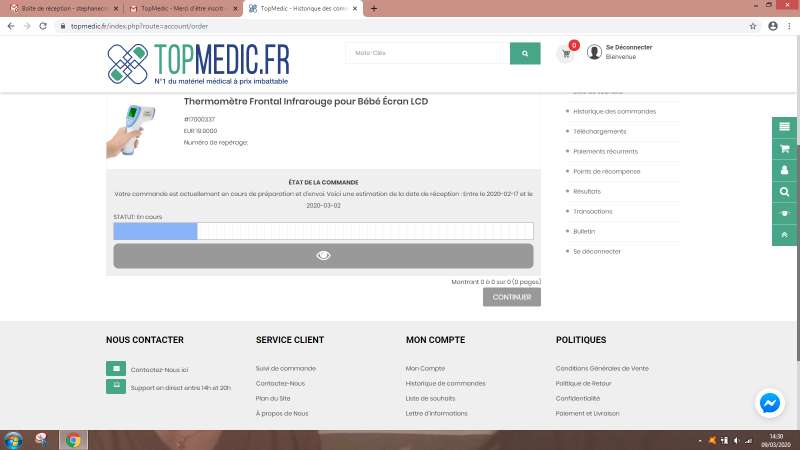Open Conditions Générales de Vente link
This screenshot has height=450, width=800.
602,368
